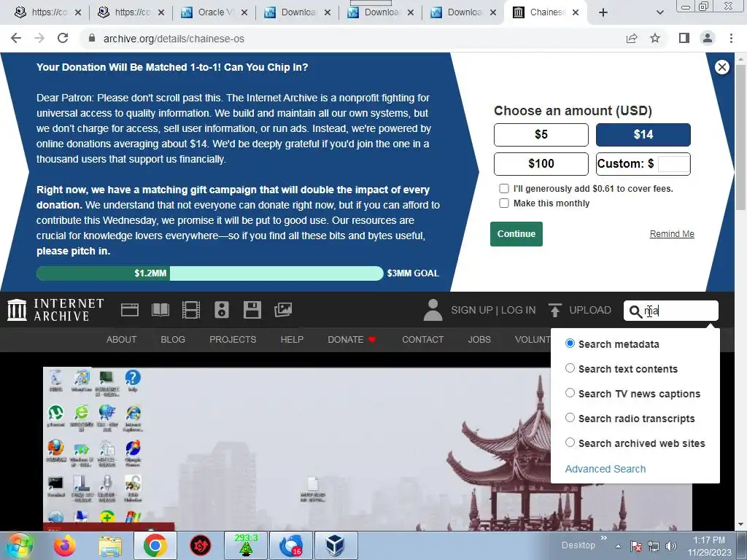Open the HELP menu item
This screenshot has width=747, height=560.
click(292, 340)
